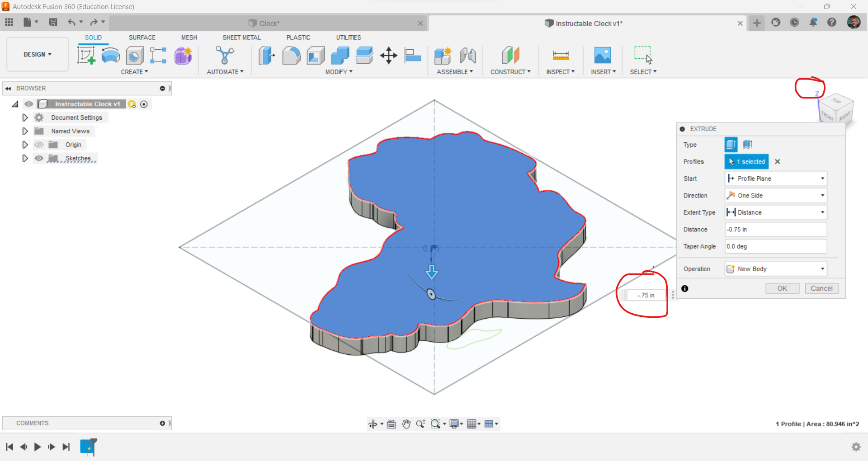Select the Shell tool icon
868x461 pixels.
point(316,56)
